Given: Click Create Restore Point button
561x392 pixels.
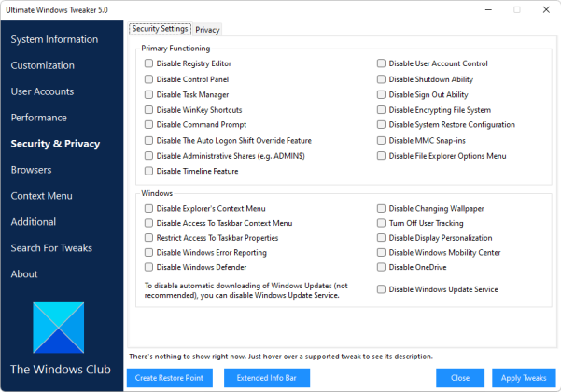Looking at the screenshot, I should [170, 378].
